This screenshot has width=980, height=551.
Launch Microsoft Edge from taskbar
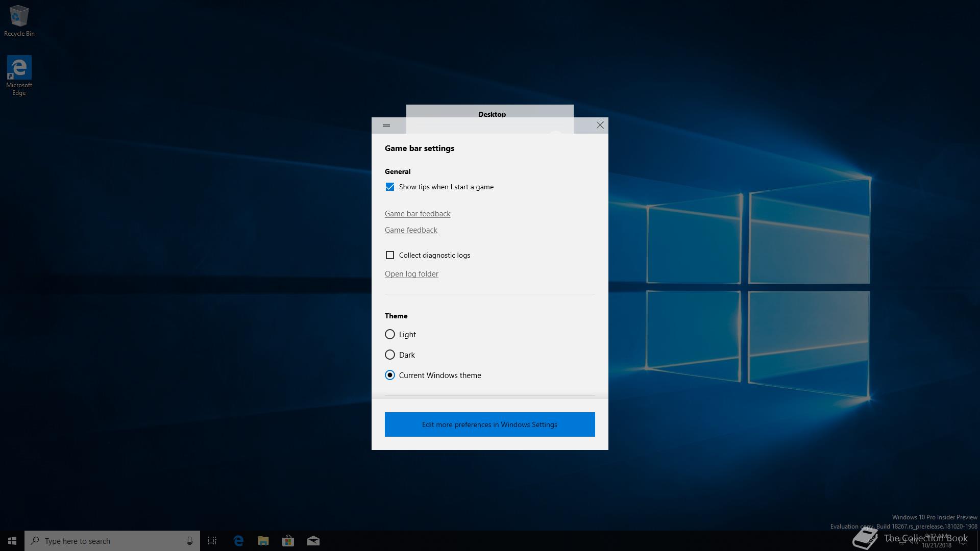pos(238,541)
